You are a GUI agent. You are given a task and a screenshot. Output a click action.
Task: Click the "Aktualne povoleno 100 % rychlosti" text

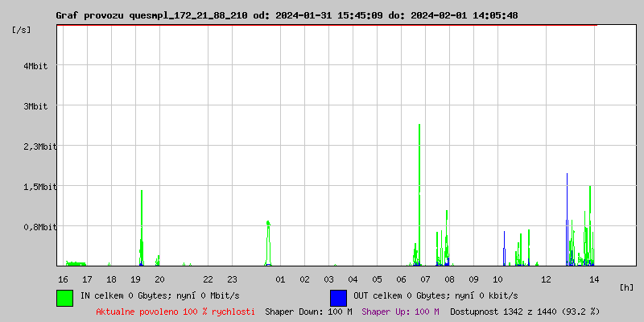coord(175,311)
